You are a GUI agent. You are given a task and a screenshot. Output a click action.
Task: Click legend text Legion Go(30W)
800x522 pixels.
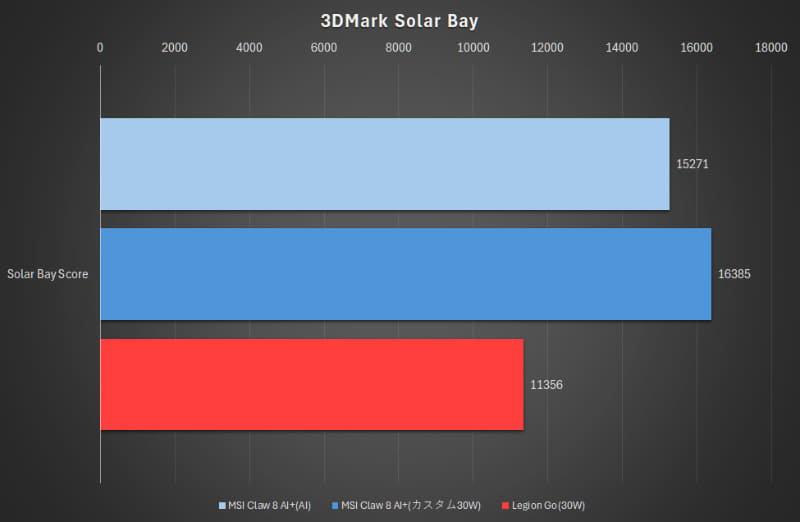[548, 506]
